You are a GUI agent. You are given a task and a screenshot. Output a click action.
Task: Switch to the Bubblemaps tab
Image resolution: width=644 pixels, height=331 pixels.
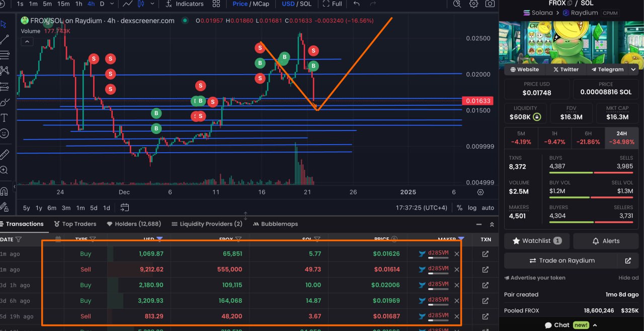[x=275, y=224]
